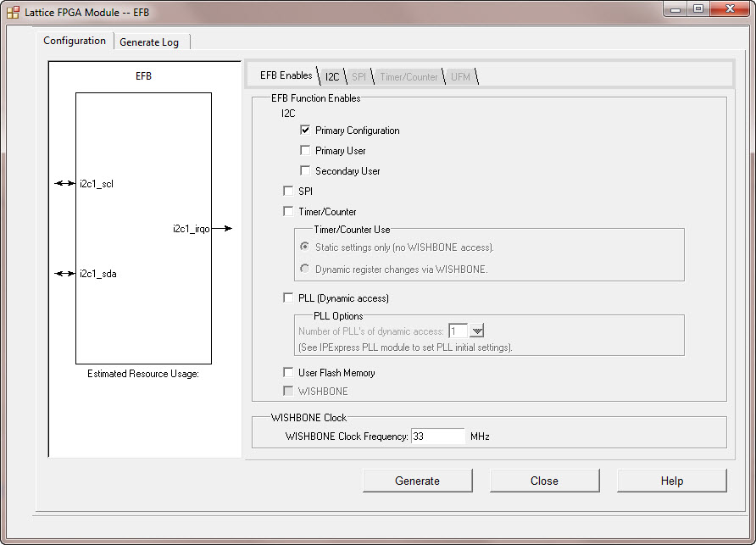Switch to the Generate Log tab

pyautogui.click(x=149, y=42)
